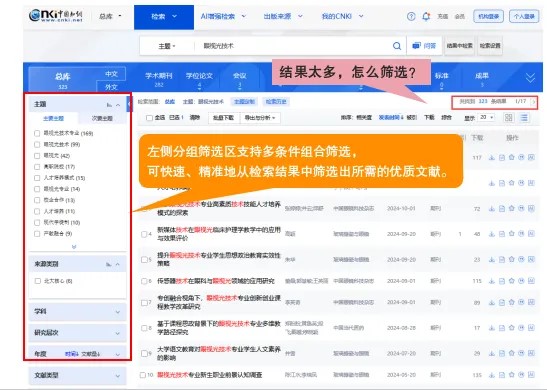Image resolution: width=547 pixels, height=390 pixels.
Task: Click the help question mark icon
Action: tap(411, 16)
